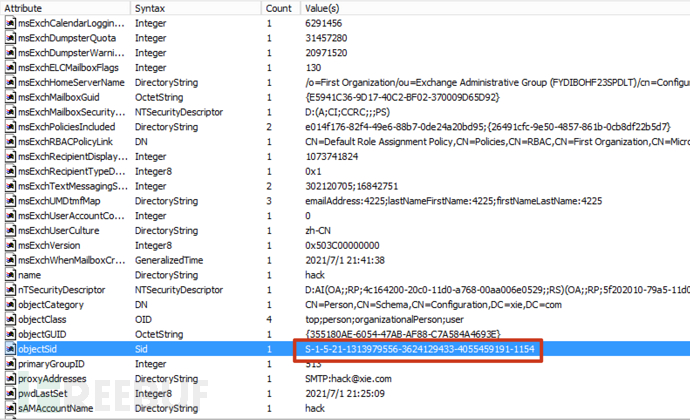Select the pwdLastSet attribute name
The width and height of the screenshot is (690, 420).
coord(43,394)
